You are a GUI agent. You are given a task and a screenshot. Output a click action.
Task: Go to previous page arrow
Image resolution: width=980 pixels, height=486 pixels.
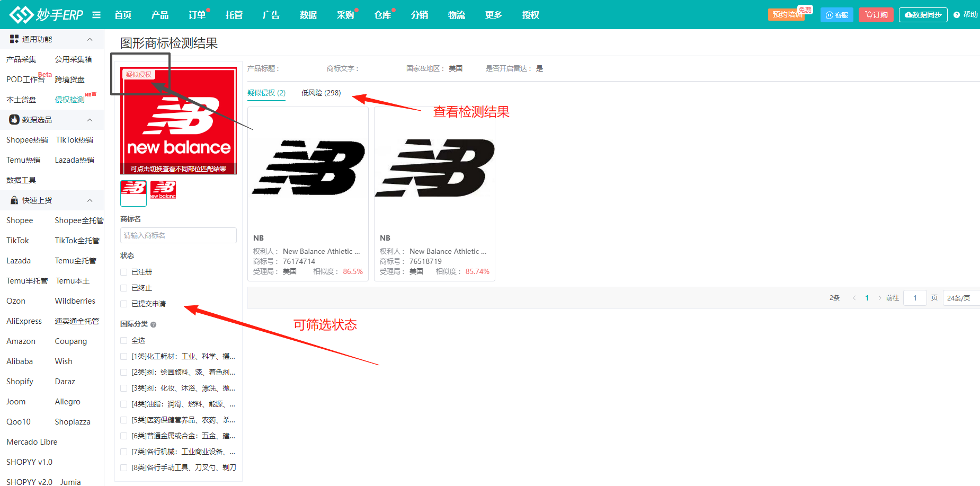coord(854,298)
